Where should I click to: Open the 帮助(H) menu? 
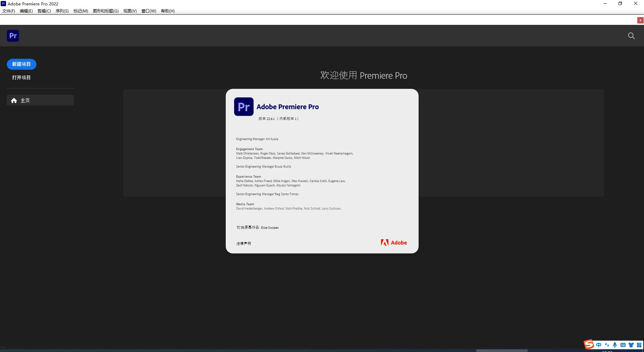(168, 11)
